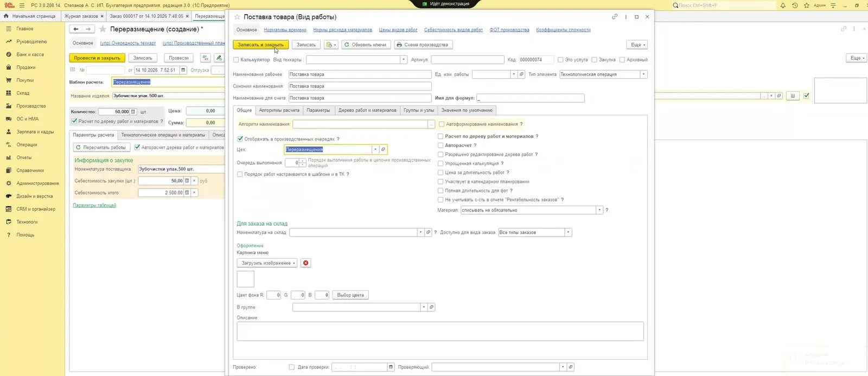
Task: Add 'Поставка товара' form to favorites via star
Action: [237, 17]
